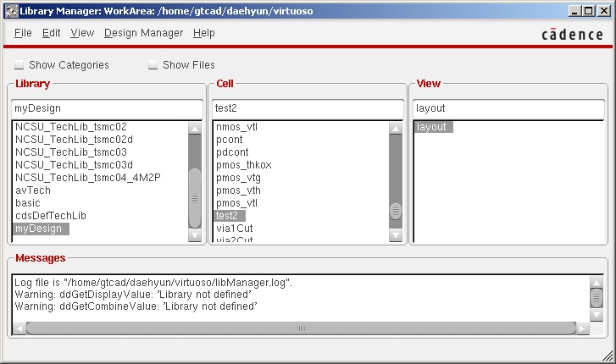This screenshot has width=616, height=364.
Task: Open the Help menu
Action: [203, 33]
